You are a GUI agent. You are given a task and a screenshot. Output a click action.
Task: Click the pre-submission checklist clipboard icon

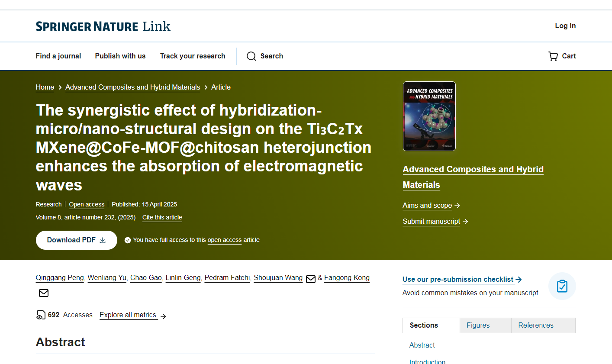562,286
